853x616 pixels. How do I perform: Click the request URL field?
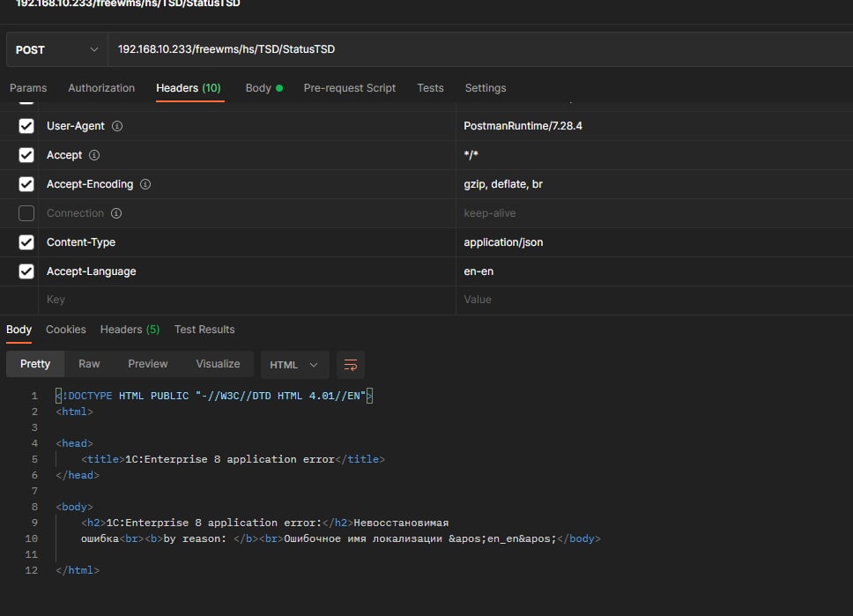tap(480, 49)
